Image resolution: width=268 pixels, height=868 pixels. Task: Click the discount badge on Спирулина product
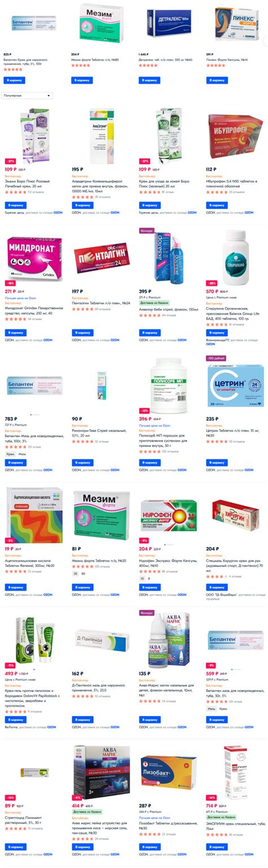[212, 282]
